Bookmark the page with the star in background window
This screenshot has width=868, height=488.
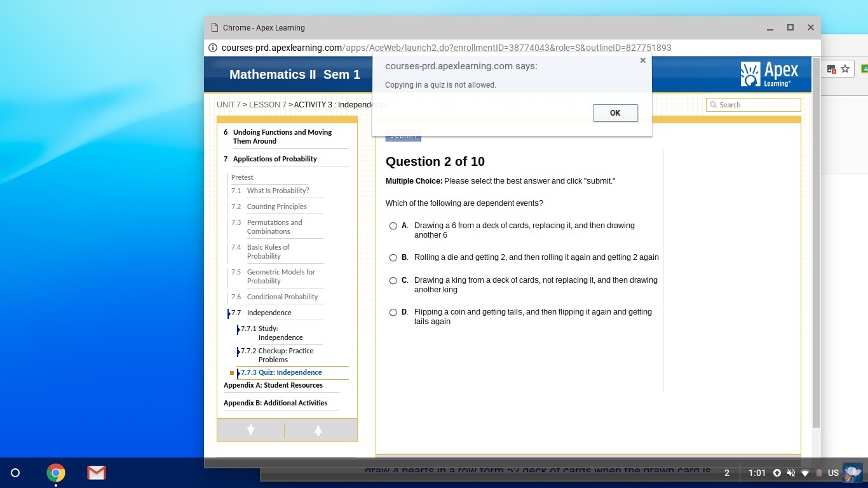(845, 69)
